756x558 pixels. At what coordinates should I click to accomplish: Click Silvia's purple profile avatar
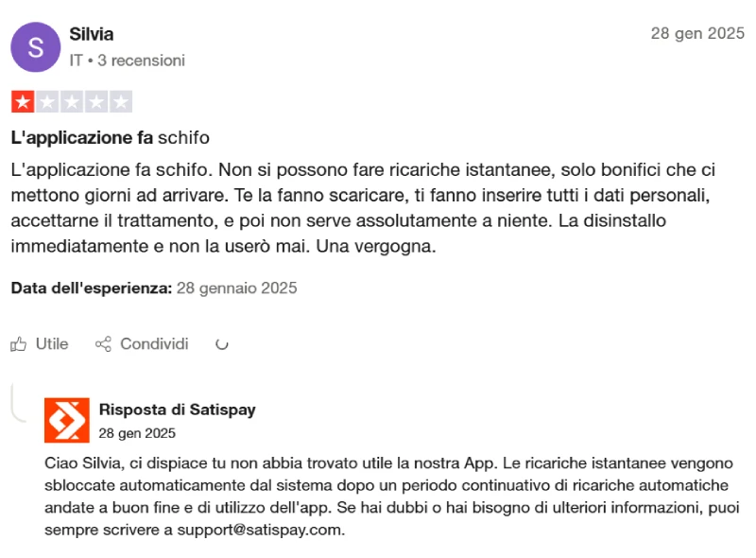[x=35, y=47]
